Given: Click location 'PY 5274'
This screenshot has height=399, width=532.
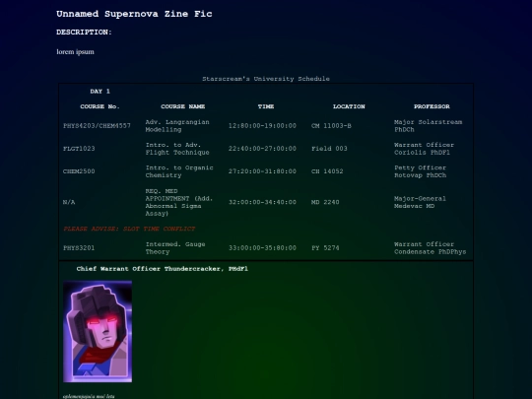Looking at the screenshot, I should (325, 248).
